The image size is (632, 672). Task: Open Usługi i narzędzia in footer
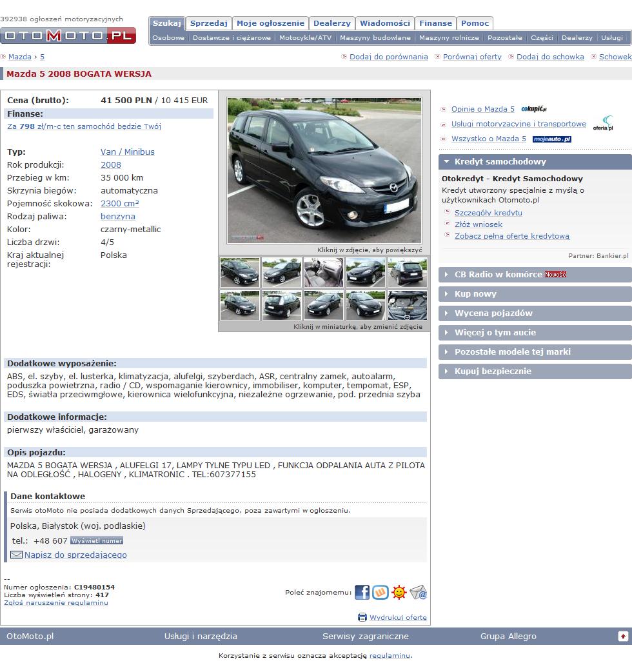[201, 636]
